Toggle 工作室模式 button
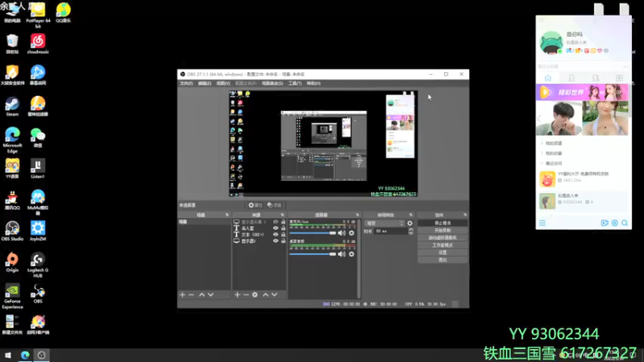This screenshot has height=362, width=644. tap(442, 245)
